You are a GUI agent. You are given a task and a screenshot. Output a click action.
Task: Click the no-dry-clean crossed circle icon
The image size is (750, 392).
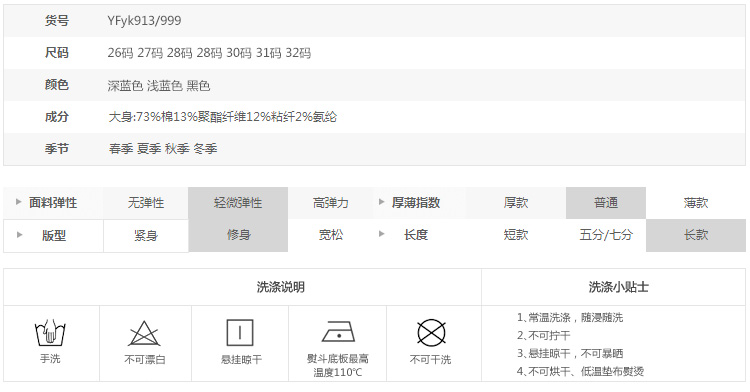(x=431, y=332)
